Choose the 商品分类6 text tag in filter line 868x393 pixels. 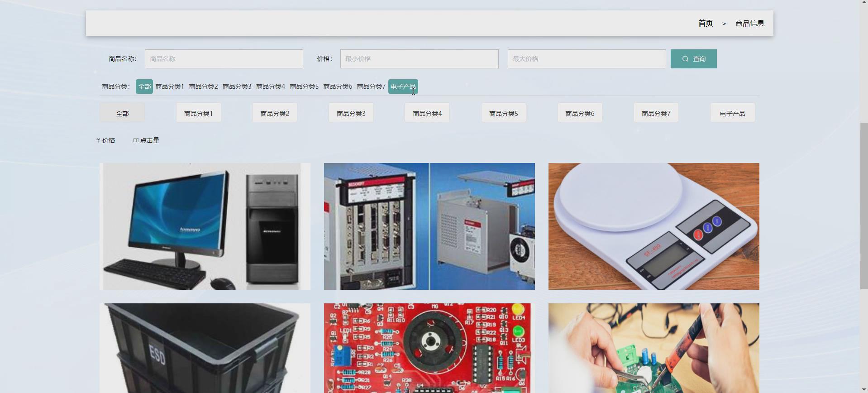[338, 86]
